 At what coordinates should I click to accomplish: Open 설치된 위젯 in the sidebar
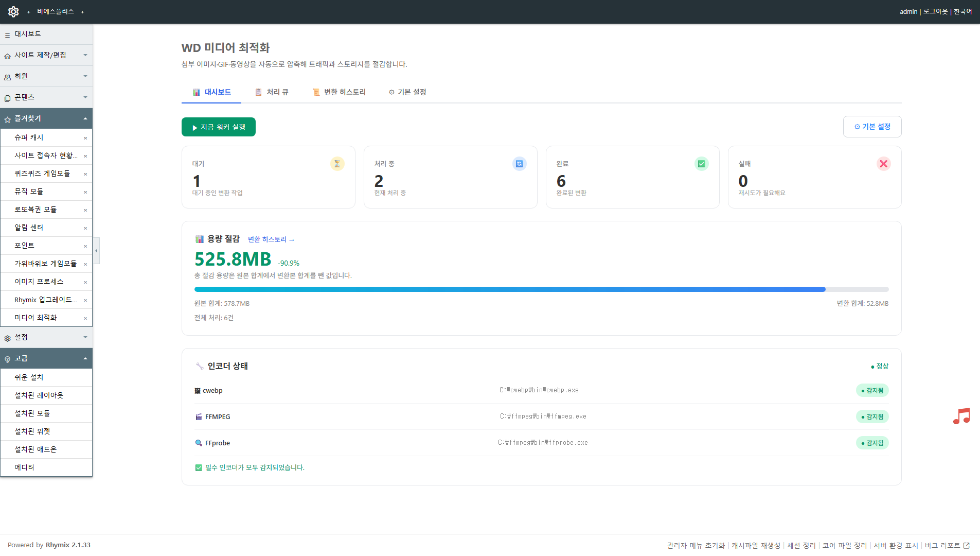(46, 431)
